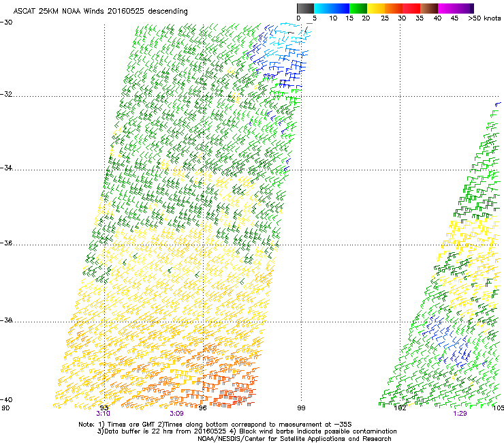Select the gray 0-5 knots color segment
Viewport: 504px width, 443px height.
click(x=305, y=8)
